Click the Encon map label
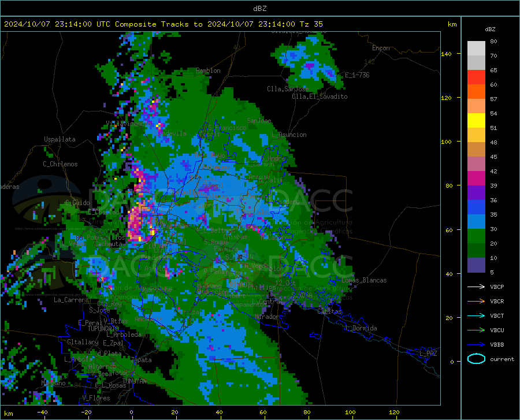The height and width of the screenshot is (420, 520). 381,48
